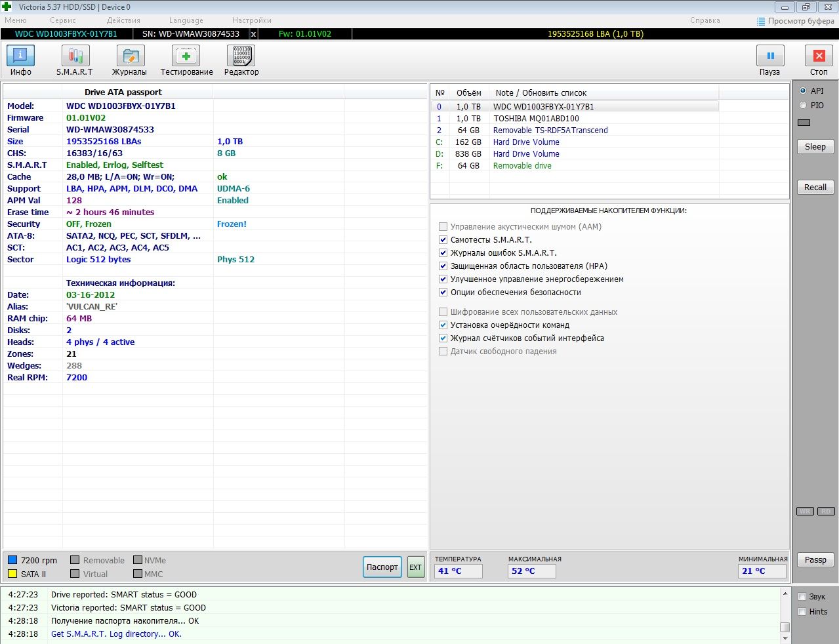The width and height of the screenshot is (839, 644).
Task: Open Просмотр буфера buffer viewer
Action: pyautogui.click(x=795, y=21)
